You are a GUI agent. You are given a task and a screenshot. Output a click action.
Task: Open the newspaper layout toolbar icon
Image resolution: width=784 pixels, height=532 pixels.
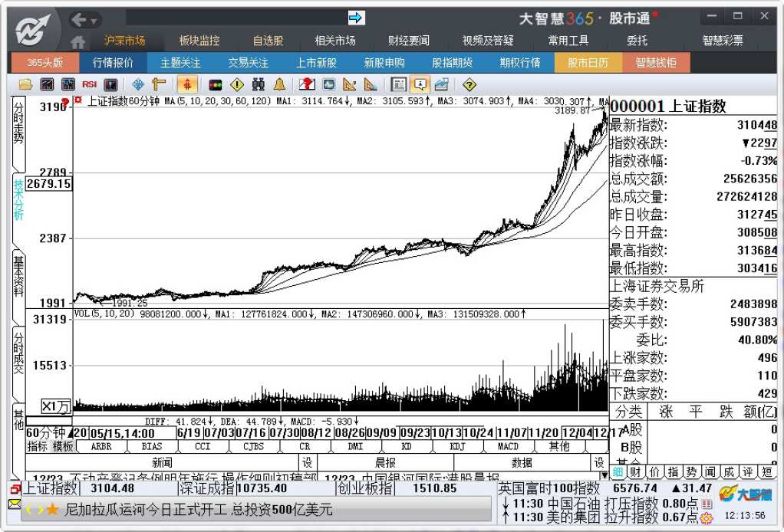pos(398,84)
